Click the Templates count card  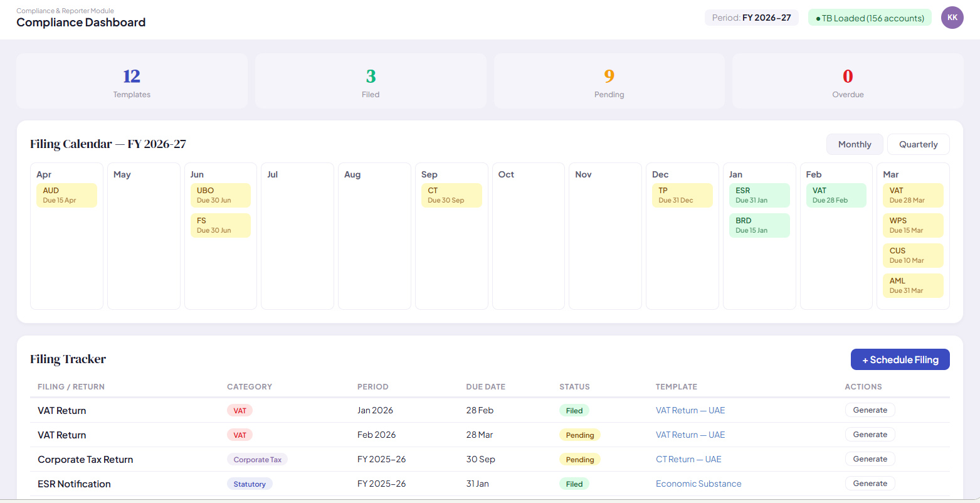[132, 81]
